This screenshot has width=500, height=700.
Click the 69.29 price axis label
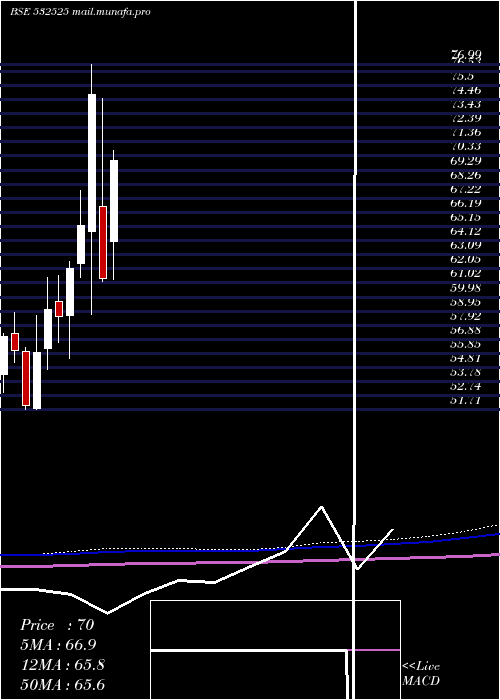point(466,161)
